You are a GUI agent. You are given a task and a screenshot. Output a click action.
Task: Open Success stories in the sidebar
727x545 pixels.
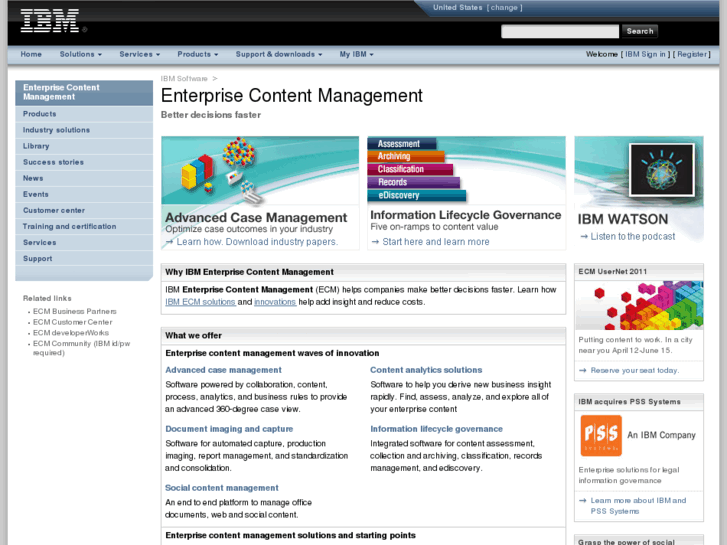[x=84, y=162]
